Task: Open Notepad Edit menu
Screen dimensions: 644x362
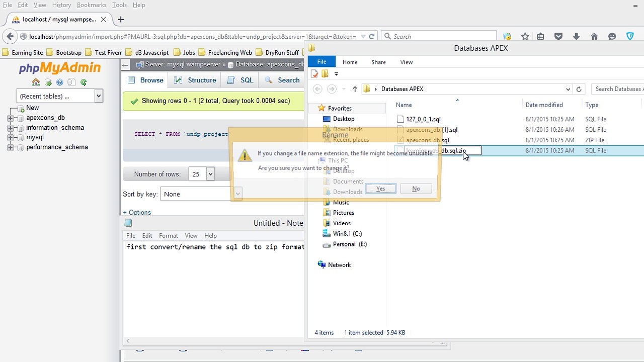Action: (x=147, y=236)
